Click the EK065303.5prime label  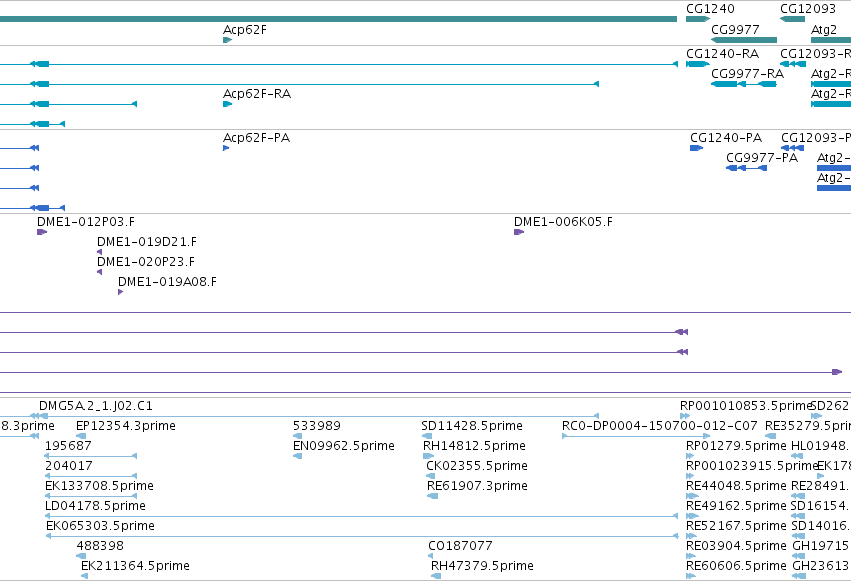(x=100, y=526)
